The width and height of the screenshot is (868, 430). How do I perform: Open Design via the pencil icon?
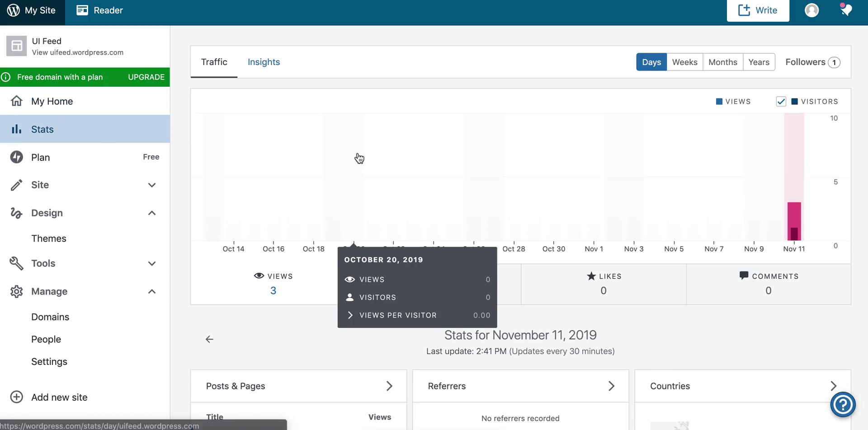click(x=16, y=212)
